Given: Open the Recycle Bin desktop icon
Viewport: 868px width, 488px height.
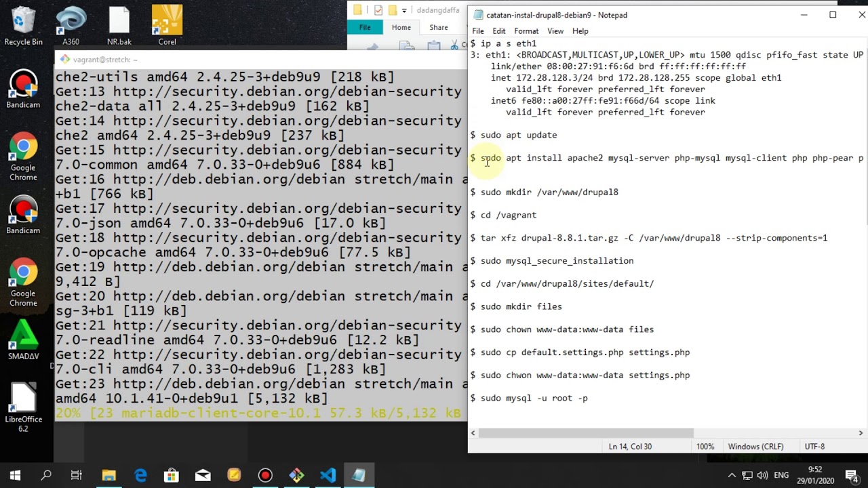Looking at the screenshot, I should [x=23, y=26].
